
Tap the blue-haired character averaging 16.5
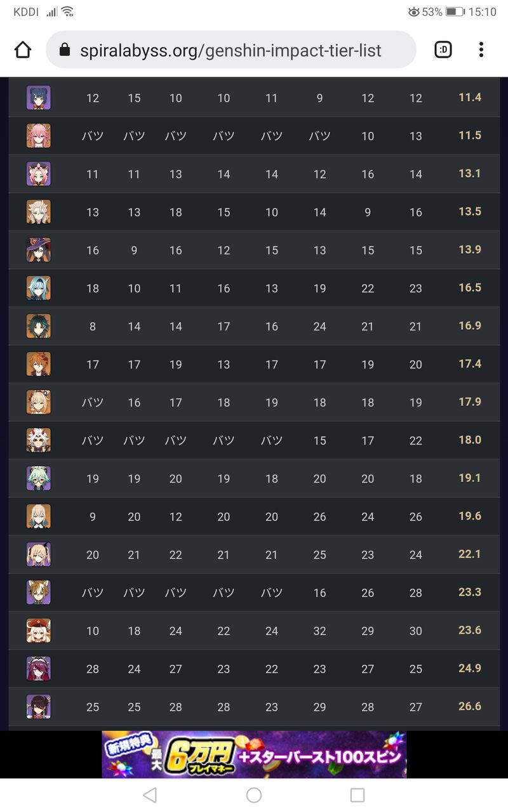[39, 288]
